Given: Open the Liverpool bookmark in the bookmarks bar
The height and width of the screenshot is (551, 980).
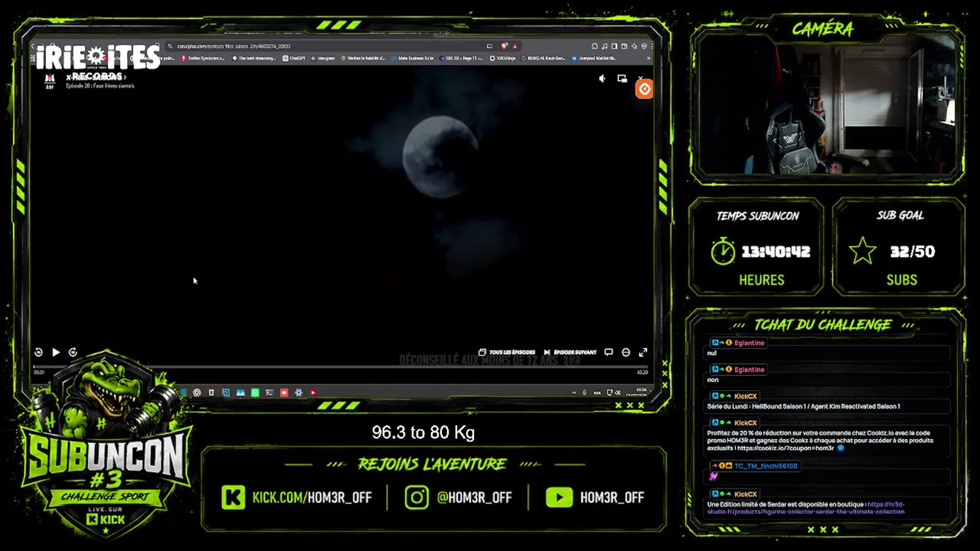Looking at the screenshot, I should (594, 58).
